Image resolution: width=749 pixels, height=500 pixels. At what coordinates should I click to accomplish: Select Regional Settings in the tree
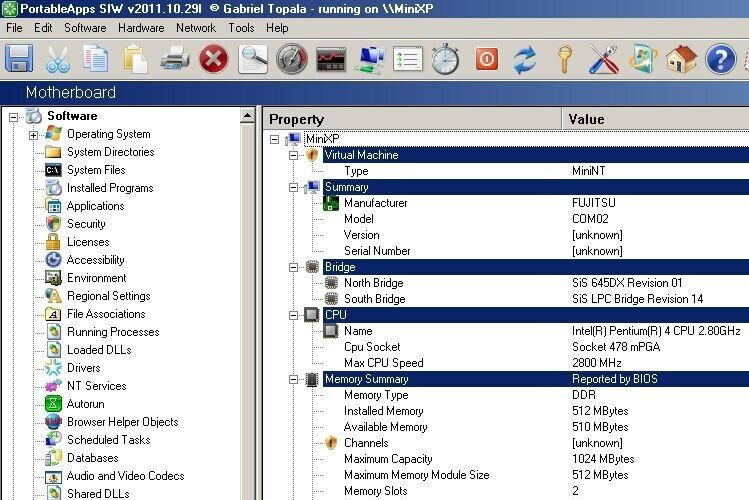[x=108, y=296]
